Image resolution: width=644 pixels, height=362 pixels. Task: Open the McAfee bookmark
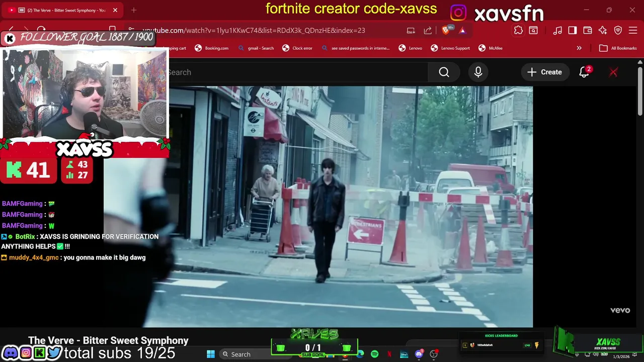coord(491,48)
